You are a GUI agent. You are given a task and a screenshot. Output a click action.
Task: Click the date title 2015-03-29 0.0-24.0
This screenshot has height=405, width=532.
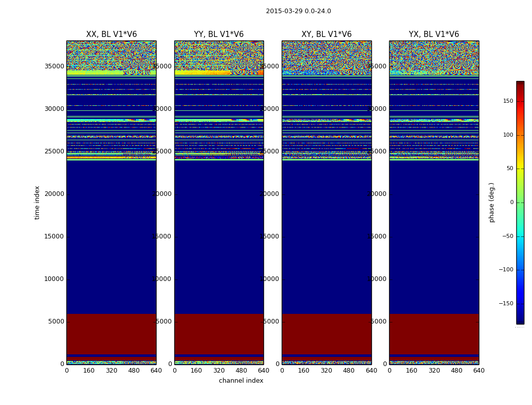298,11
